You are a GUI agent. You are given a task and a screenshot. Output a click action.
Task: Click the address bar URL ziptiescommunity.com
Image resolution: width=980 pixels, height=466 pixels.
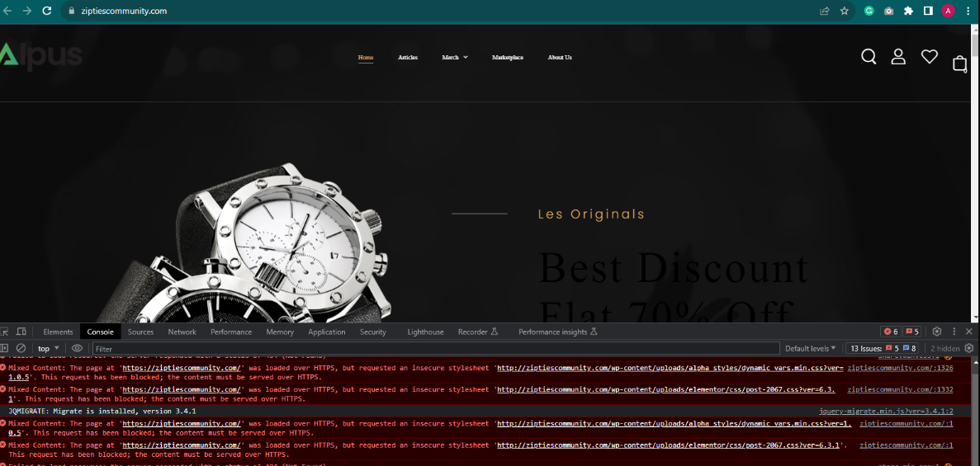(x=125, y=11)
